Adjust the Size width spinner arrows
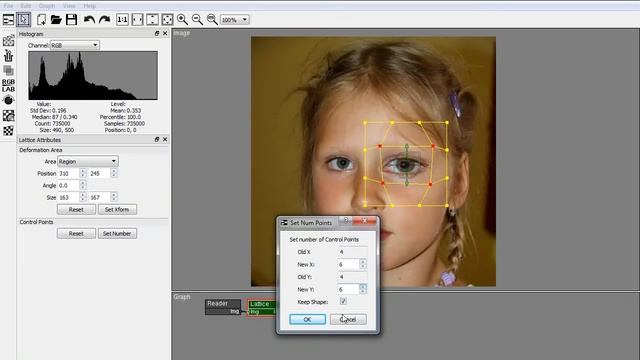 (83, 198)
